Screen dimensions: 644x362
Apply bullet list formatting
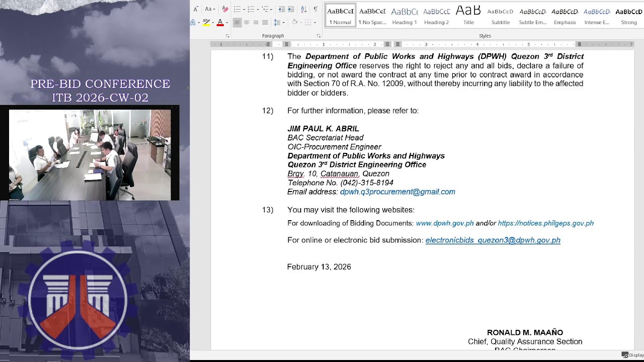point(237,9)
